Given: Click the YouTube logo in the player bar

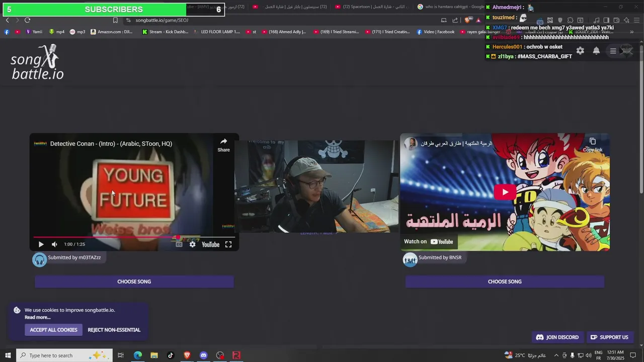Looking at the screenshot, I should (x=210, y=244).
